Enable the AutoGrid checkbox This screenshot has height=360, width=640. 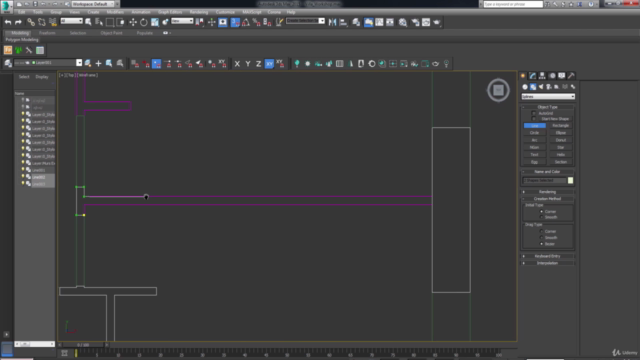533,113
